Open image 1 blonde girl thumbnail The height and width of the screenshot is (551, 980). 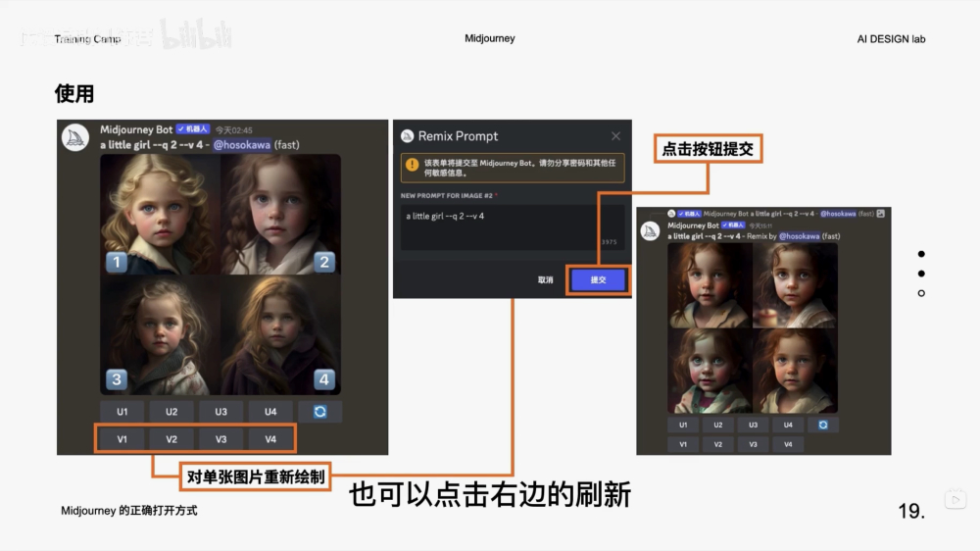(160, 214)
